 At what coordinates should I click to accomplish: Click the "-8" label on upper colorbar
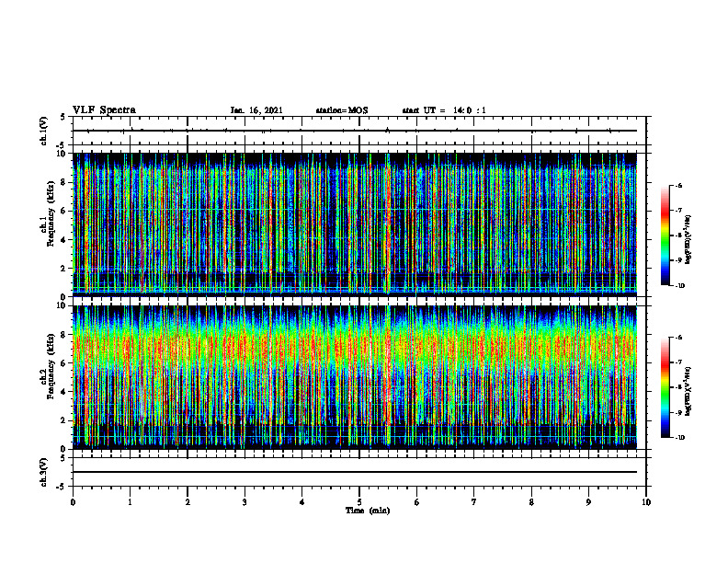[x=678, y=236]
